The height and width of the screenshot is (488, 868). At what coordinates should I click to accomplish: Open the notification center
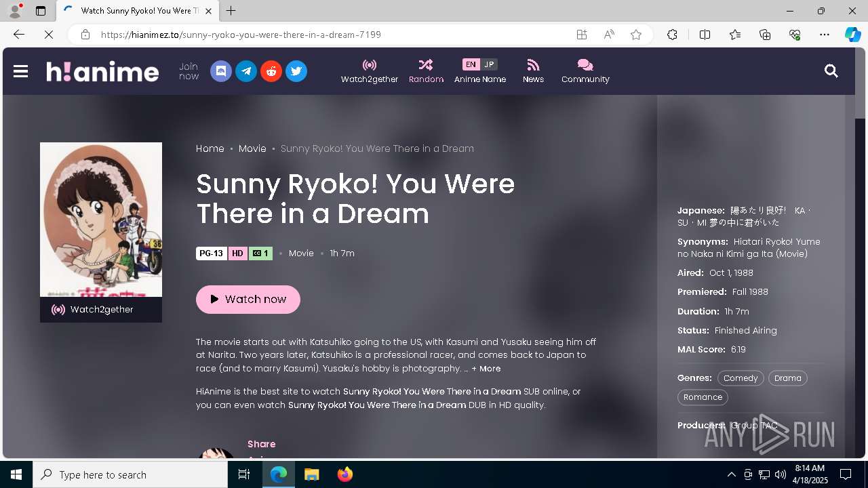pyautogui.click(x=846, y=474)
